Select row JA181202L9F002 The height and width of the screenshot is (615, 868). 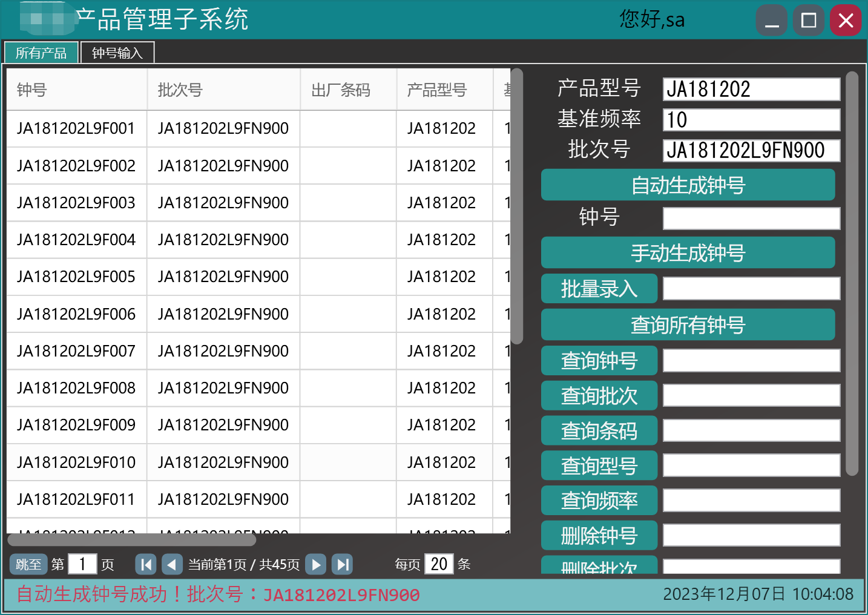pos(258,166)
